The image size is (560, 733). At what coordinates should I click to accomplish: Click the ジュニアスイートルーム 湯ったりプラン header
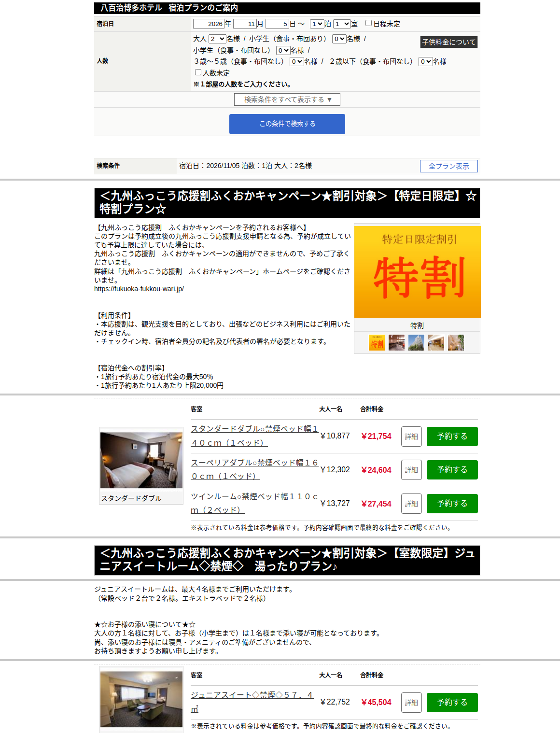tap(287, 560)
